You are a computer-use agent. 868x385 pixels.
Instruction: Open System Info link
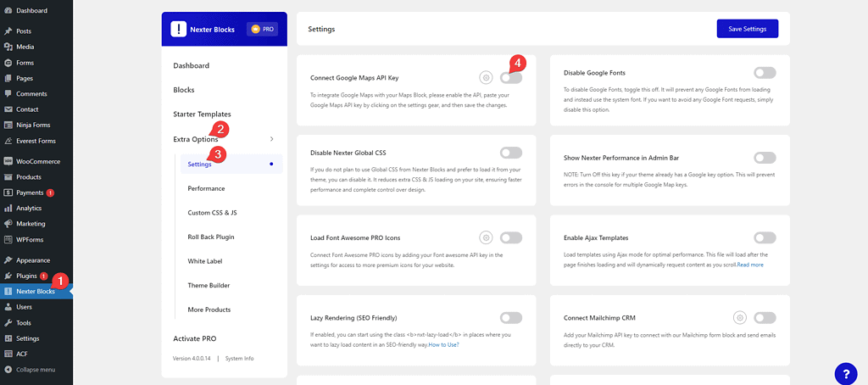[x=239, y=359]
